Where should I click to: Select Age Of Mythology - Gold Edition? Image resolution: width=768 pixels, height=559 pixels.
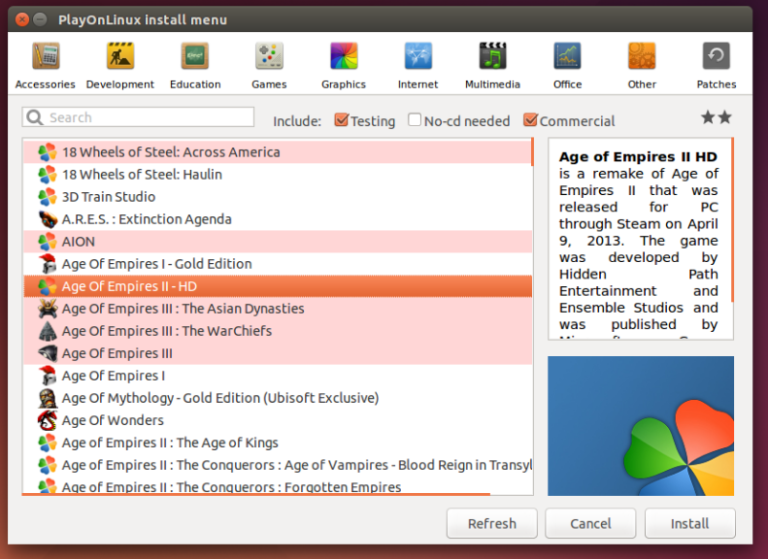click(x=277, y=398)
